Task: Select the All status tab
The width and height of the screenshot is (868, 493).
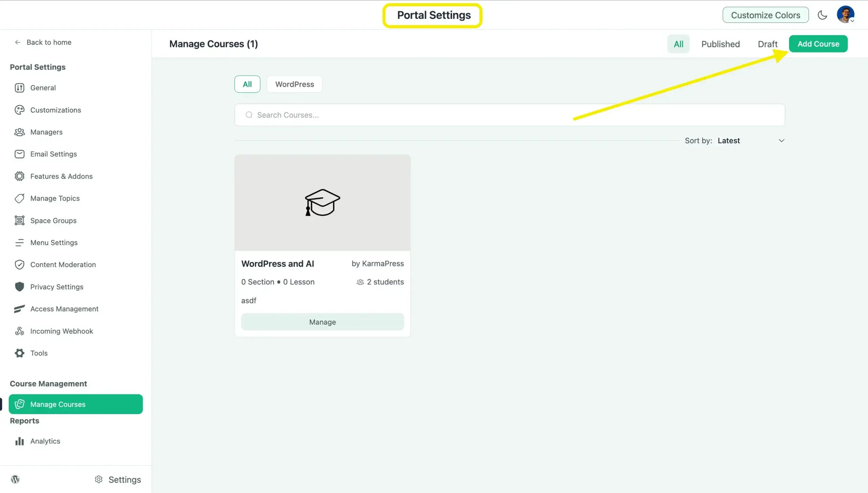Action: point(678,44)
